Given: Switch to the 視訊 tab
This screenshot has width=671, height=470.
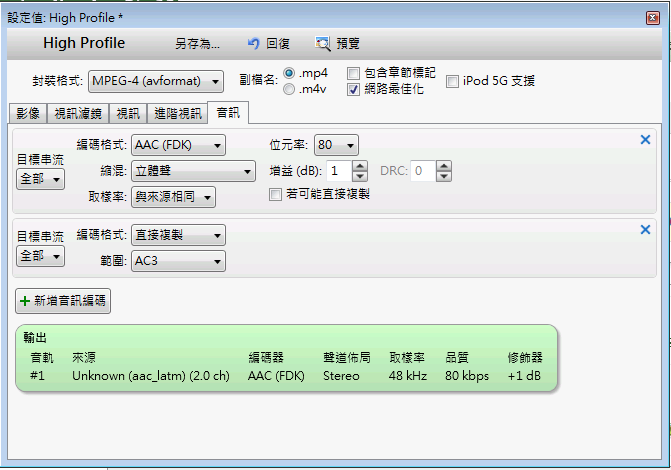Looking at the screenshot, I should pos(128,113).
